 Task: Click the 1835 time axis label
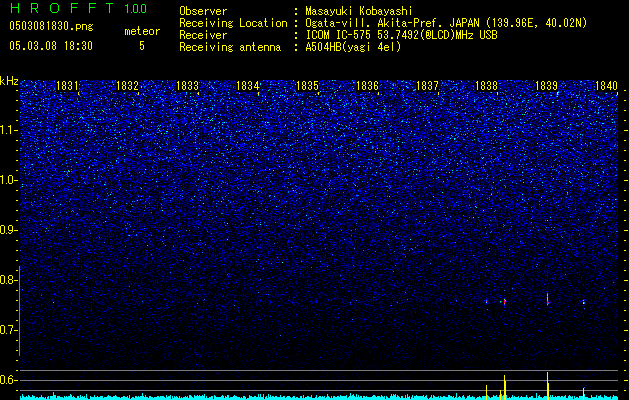pyautogui.click(x=307, y=85)
